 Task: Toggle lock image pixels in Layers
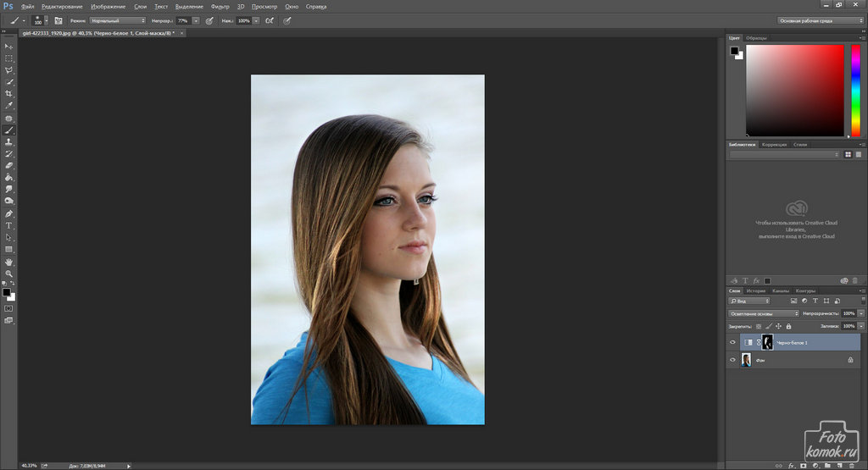[x=768, y=326]
